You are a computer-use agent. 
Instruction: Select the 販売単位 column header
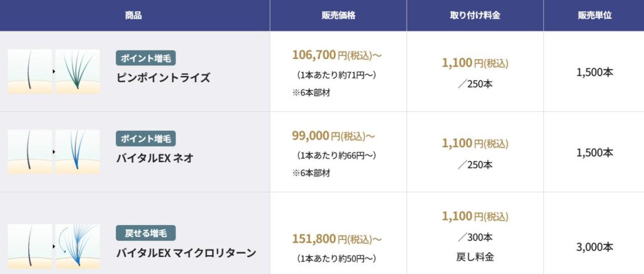tap(594, 15)
